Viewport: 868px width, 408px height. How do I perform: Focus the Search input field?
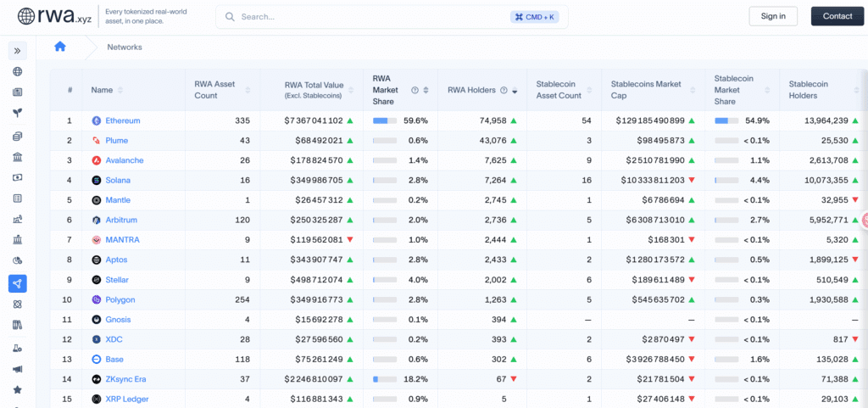(x=392, y=17)
